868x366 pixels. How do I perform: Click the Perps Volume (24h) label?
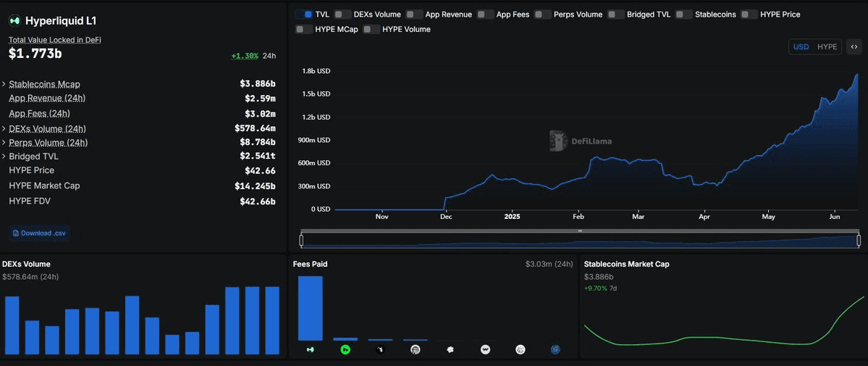tap(49, 143)
